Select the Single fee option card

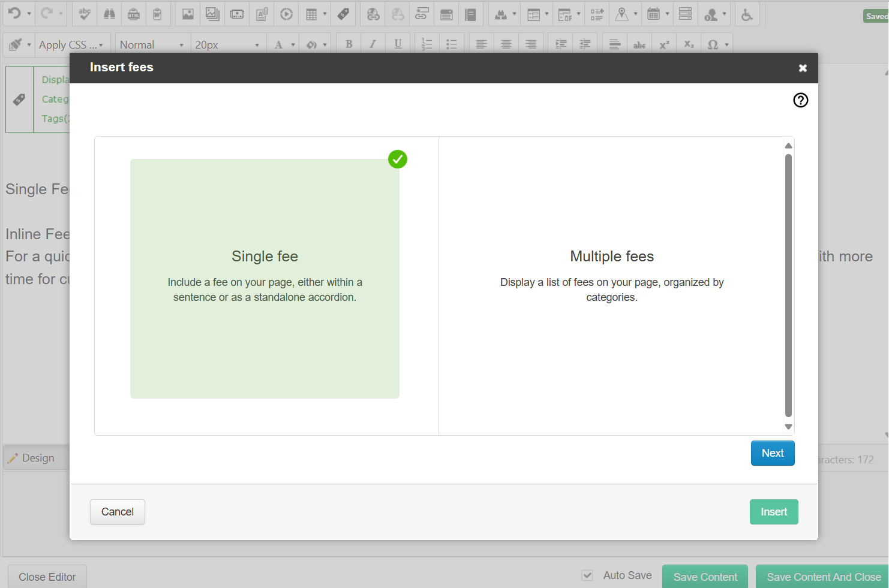(x=265, y=278)
